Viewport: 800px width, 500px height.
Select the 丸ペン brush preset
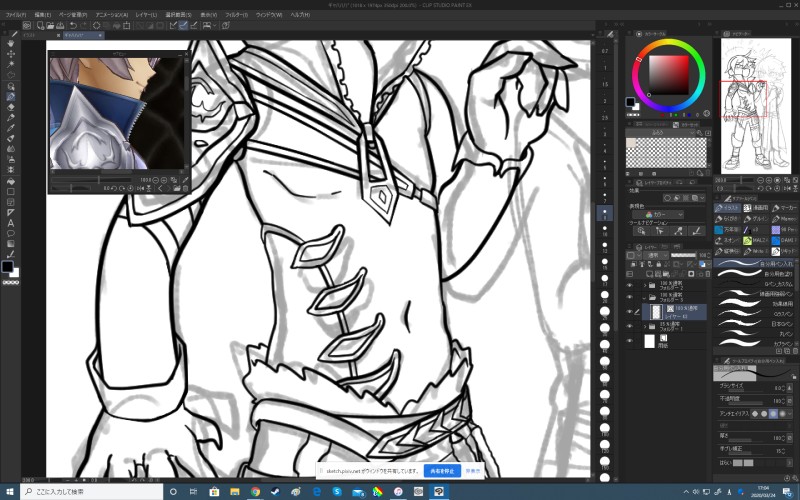pyautogui.click(x=755, y=334)
